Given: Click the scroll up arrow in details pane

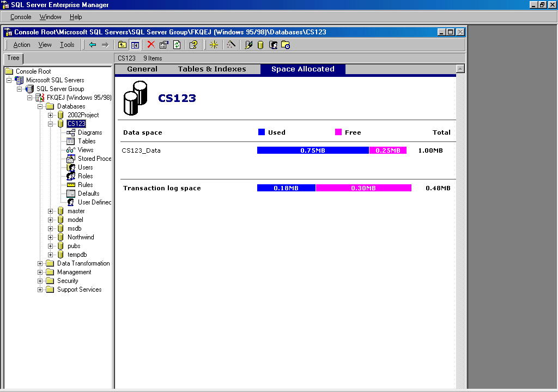Looking at the screenshot, I should pos(460,69).
